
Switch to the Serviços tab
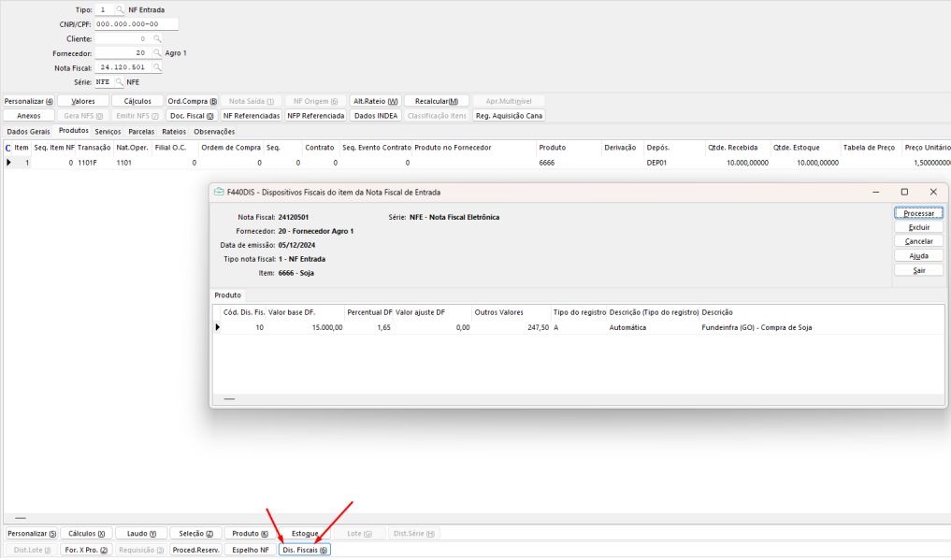pos(108,132)
